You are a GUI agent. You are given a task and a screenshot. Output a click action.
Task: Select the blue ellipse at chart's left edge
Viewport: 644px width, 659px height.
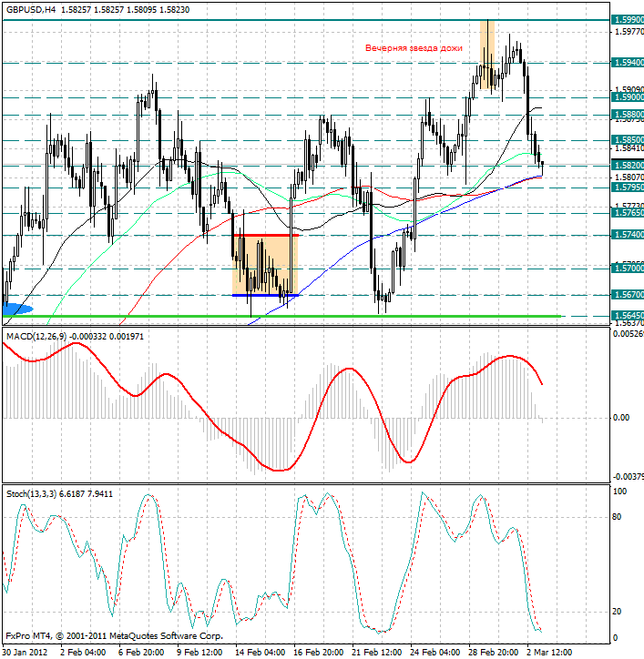(17, 309)
